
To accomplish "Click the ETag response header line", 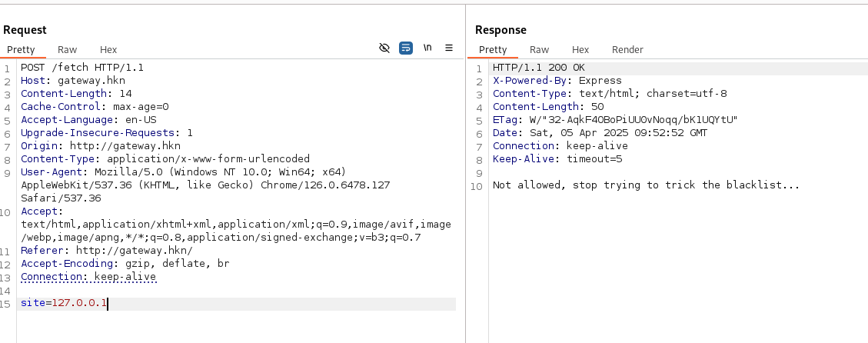I will pyautogui.click(x=614, y=120).
